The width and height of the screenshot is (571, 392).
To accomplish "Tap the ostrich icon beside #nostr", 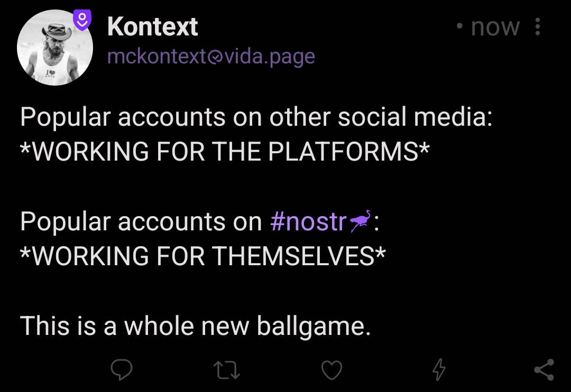I will [360, 221].
